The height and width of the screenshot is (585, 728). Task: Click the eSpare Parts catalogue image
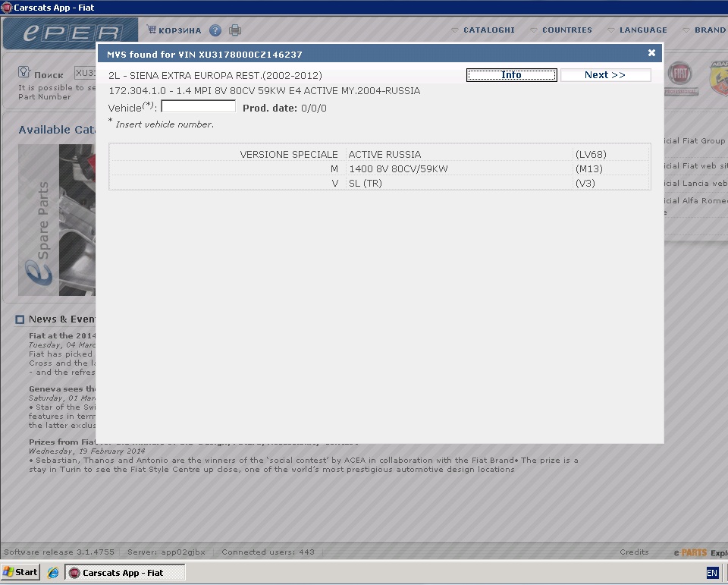coord(57,220)
